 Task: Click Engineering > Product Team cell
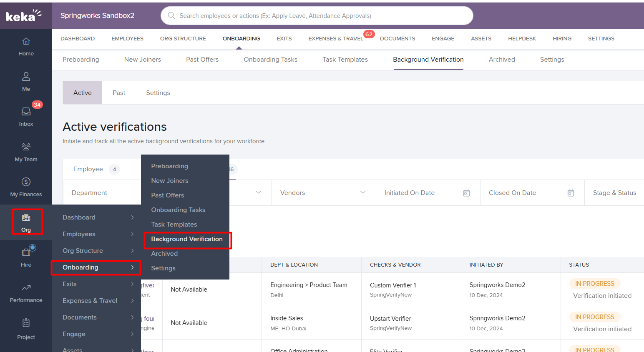pos(309,285)
